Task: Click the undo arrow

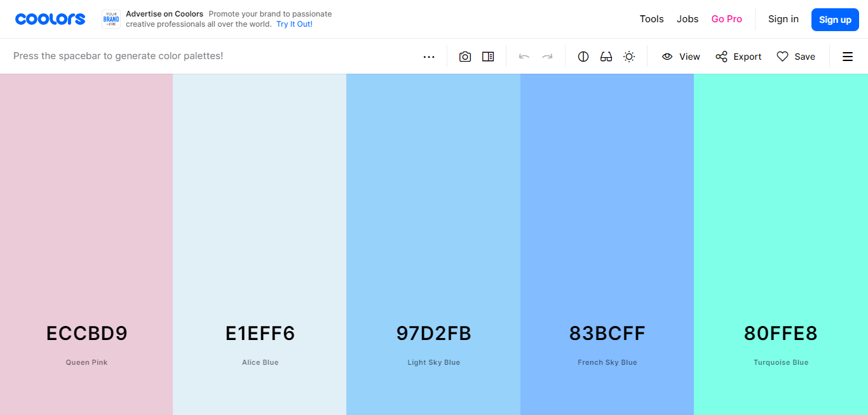Action: tap(524, 57)
